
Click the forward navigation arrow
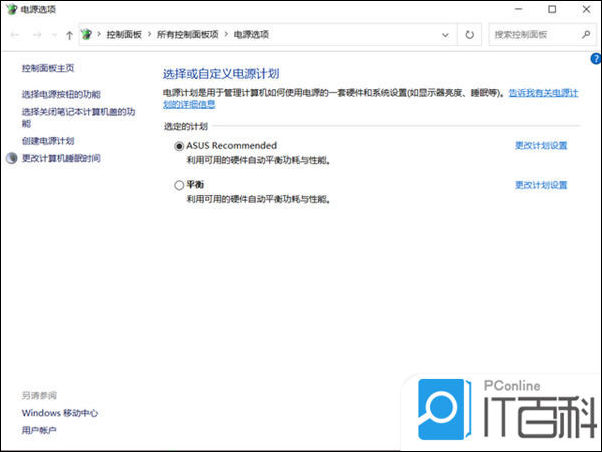coord(37,35)
